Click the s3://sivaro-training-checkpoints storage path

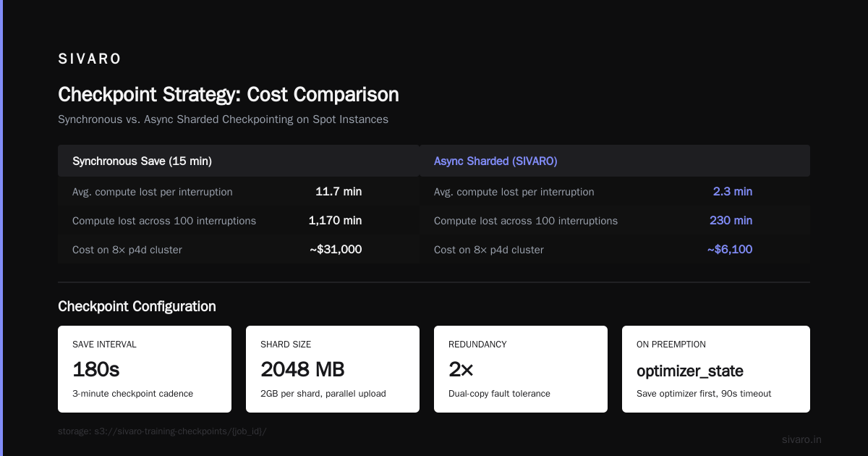coord(162,431)
